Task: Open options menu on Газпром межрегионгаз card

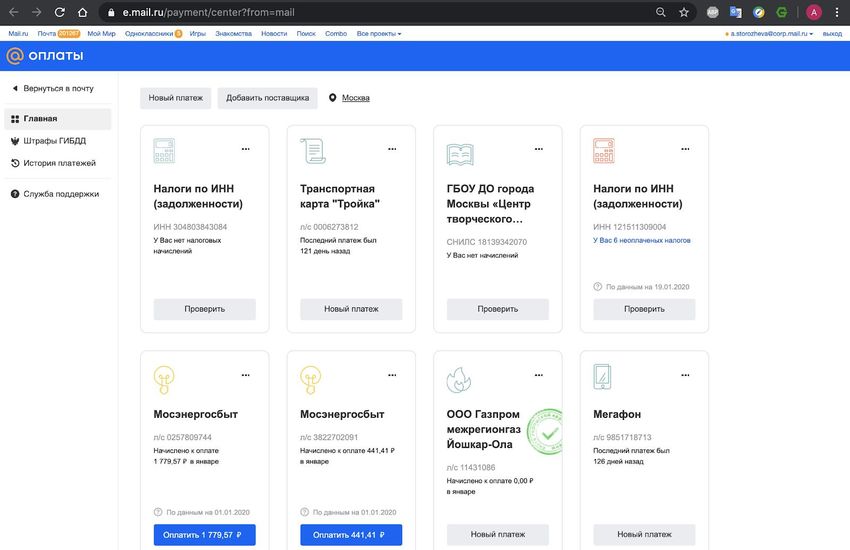Action: pos(538,375)
